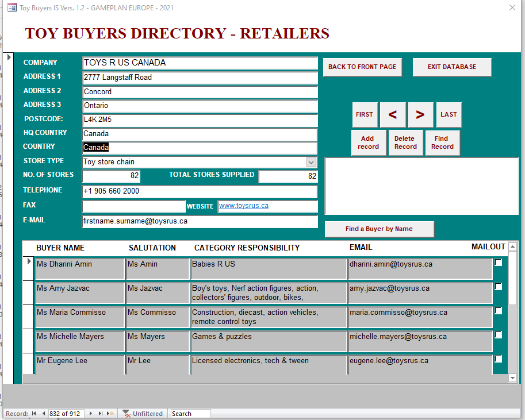Go to previous record in navigation bar

click(x=43, y=414)
